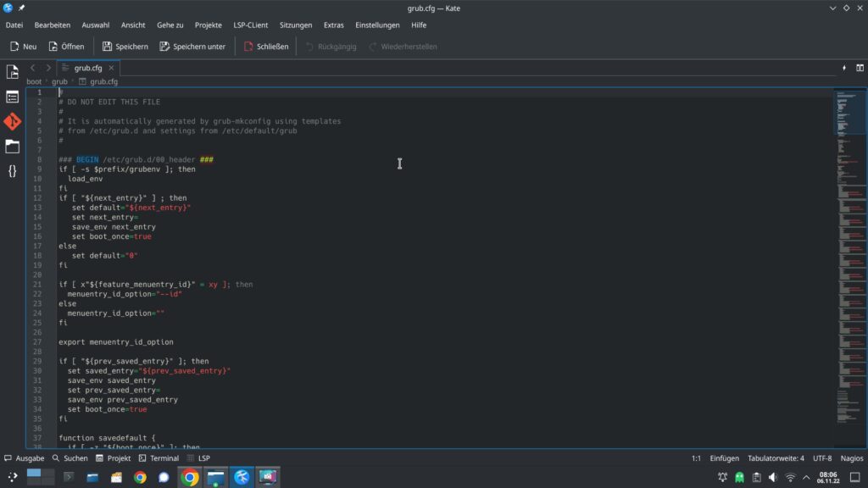Open the volume control in system tray
The height and width of the screenshot is (488, 868).
tap(773, 477)
